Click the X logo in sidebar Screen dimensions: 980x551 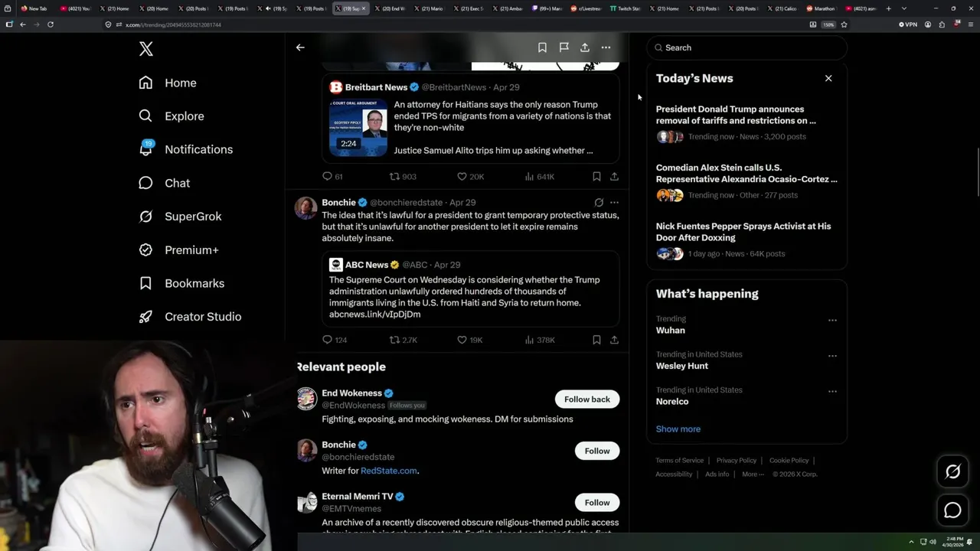pyautogui.click(x=146, y=49)
